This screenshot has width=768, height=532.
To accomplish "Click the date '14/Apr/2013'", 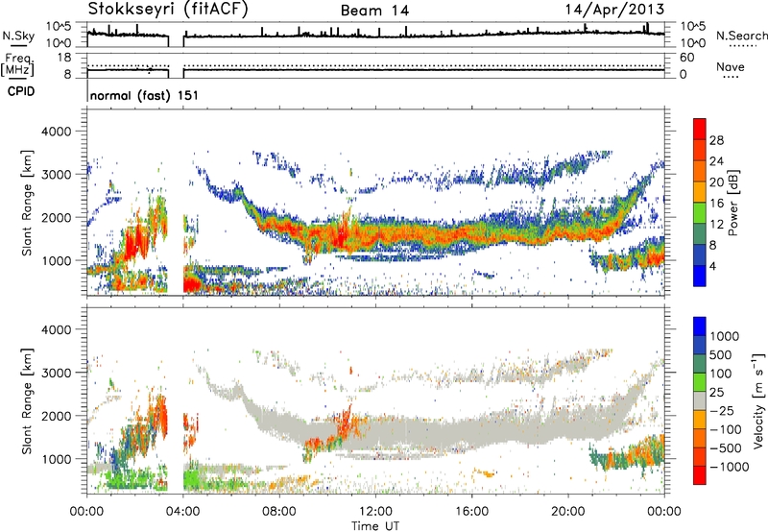I will [x=615, y=10].
